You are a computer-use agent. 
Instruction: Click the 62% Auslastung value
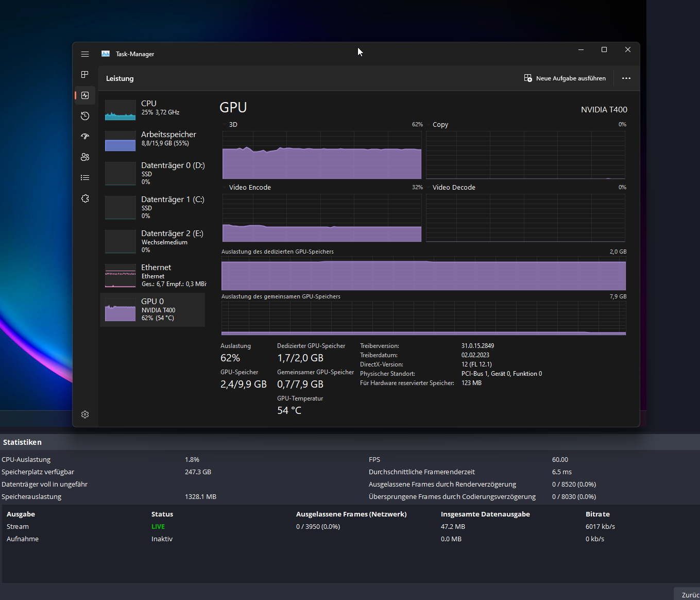click(230, 358)
